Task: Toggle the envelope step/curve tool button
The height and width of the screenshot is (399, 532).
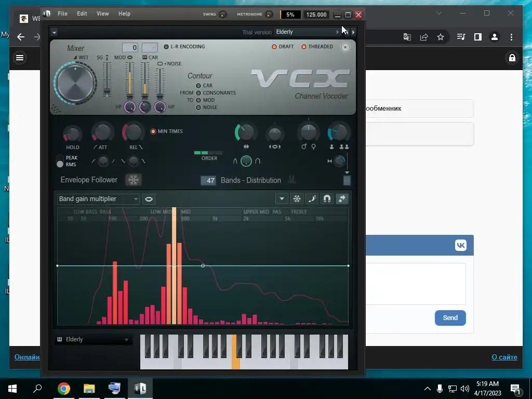Action: tap(312, 199)
